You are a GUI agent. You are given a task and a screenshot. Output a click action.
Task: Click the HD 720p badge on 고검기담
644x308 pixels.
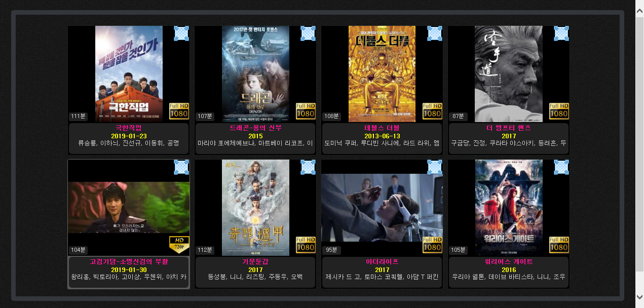[x=179, y=245]
